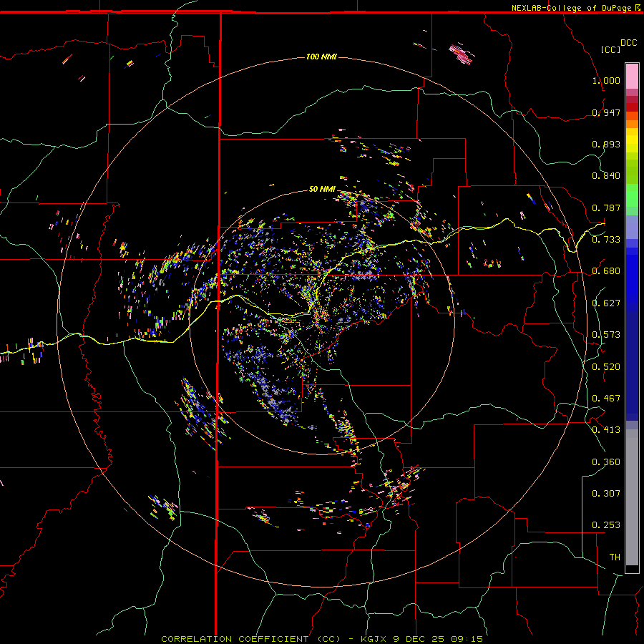Pick the red segment of color bar
The width and height of the screenshot is (644, 644).
pos(632,107)
